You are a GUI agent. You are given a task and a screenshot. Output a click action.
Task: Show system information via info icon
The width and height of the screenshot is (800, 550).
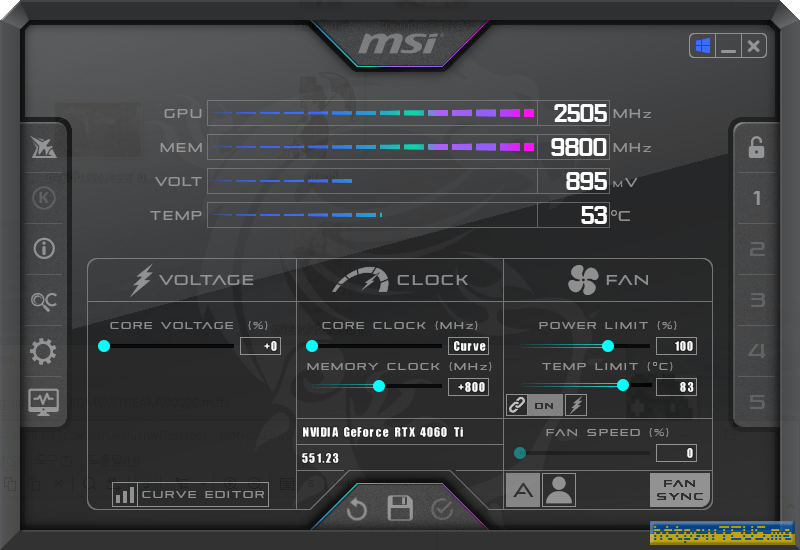44,249
